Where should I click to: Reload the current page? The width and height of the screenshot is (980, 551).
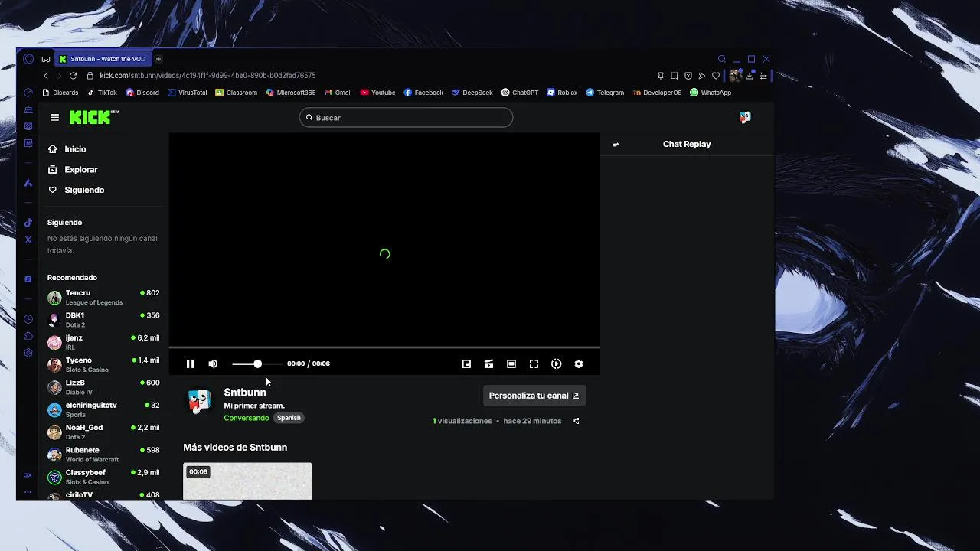(73, 76)
